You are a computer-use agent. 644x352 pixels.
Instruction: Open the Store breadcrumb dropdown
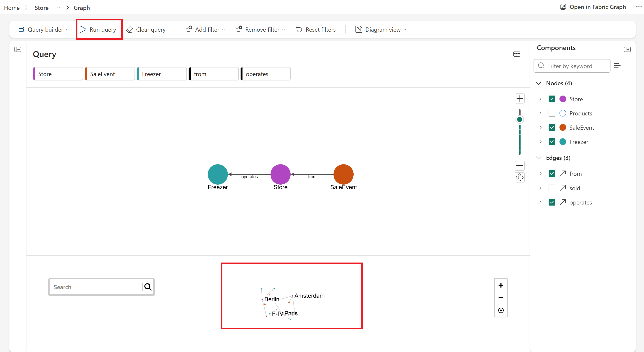[x=59, y=8]
